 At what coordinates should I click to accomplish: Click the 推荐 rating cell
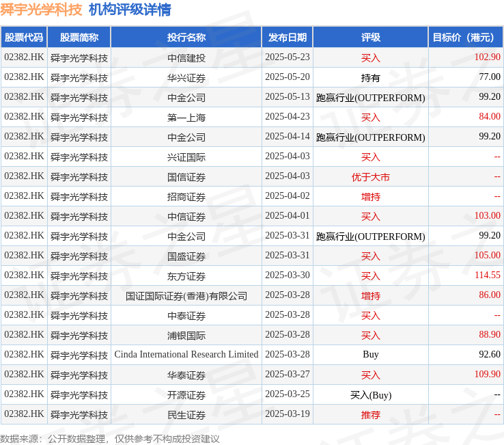tap(371, 415)
